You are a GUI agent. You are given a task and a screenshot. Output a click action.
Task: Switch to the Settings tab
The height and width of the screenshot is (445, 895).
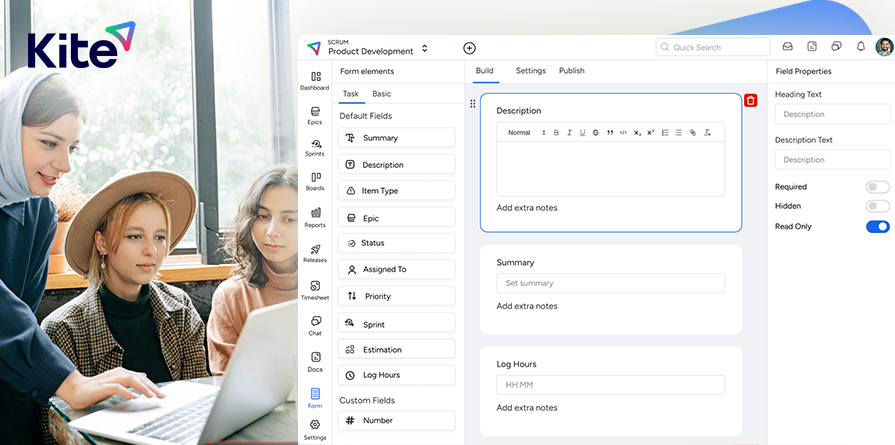(531, 71)
